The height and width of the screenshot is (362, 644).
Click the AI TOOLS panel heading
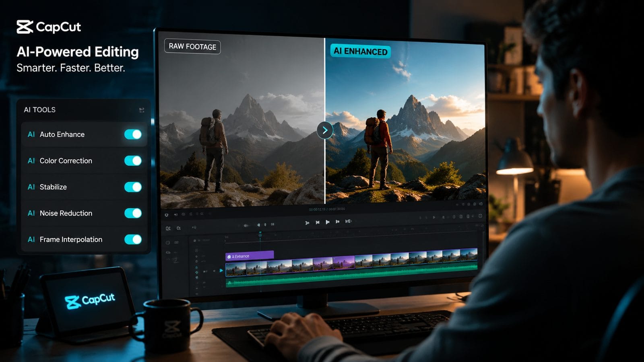click(x=39, y=110)
